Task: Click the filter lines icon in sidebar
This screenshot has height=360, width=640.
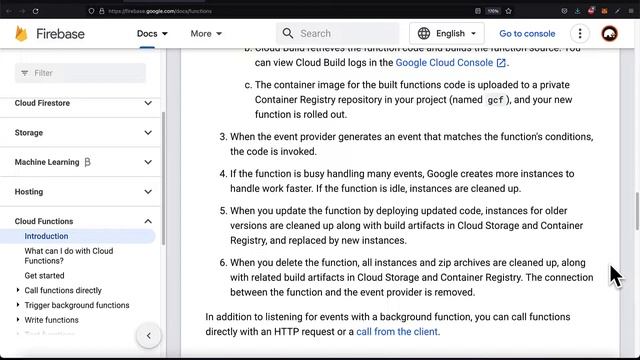Action: (x=25, y=73)
